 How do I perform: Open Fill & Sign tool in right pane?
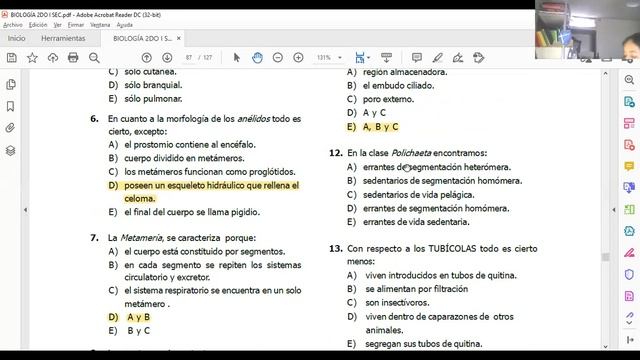(x=629, y=253)
